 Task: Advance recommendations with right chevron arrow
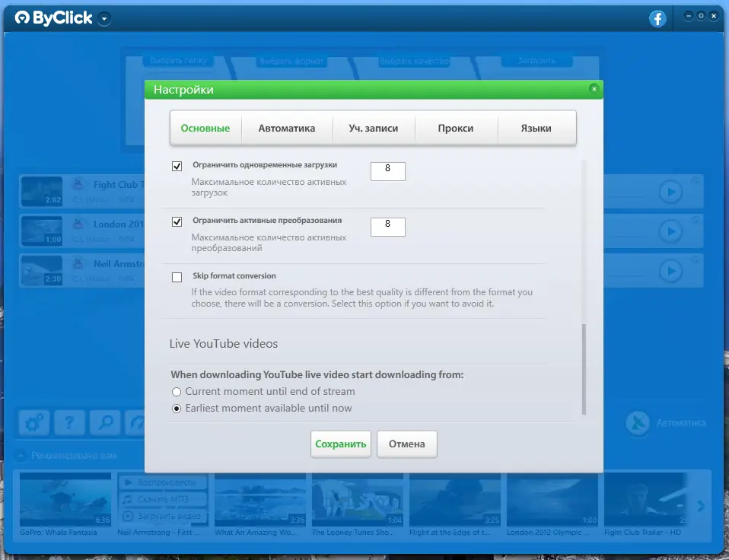click(701, 506)
